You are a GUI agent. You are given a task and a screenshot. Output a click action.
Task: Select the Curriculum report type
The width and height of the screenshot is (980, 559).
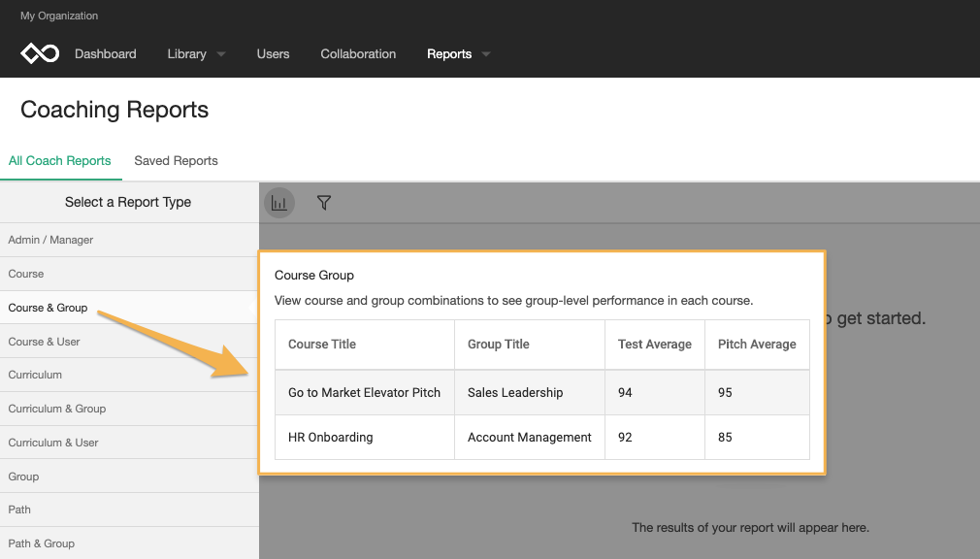129,376
